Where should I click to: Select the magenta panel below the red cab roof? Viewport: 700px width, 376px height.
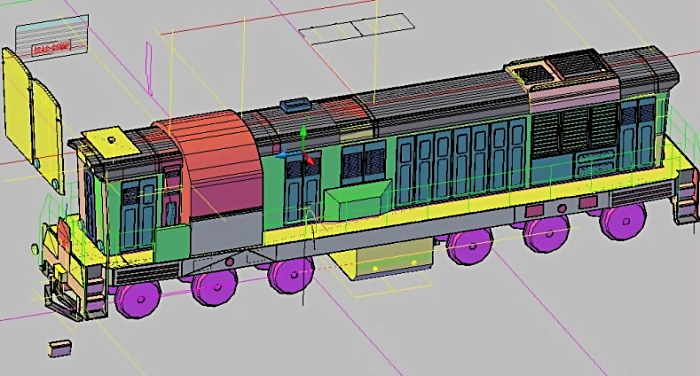pos(226,196)
